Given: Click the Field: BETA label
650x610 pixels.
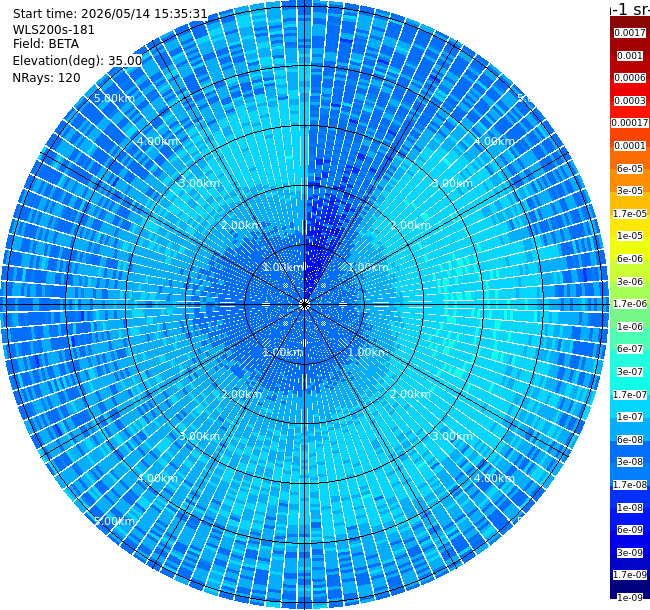Looking at the screenshot, I should pyautogui.click(x=46, y=44).
